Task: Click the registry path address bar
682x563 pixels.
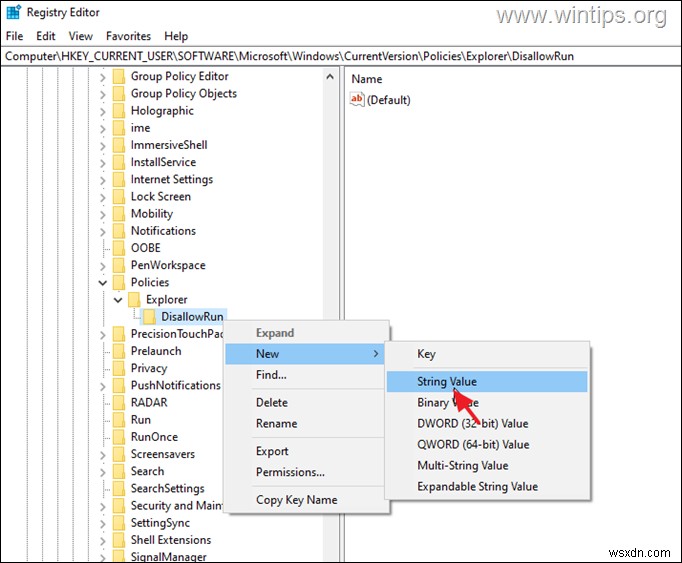Action: point(341,56)
